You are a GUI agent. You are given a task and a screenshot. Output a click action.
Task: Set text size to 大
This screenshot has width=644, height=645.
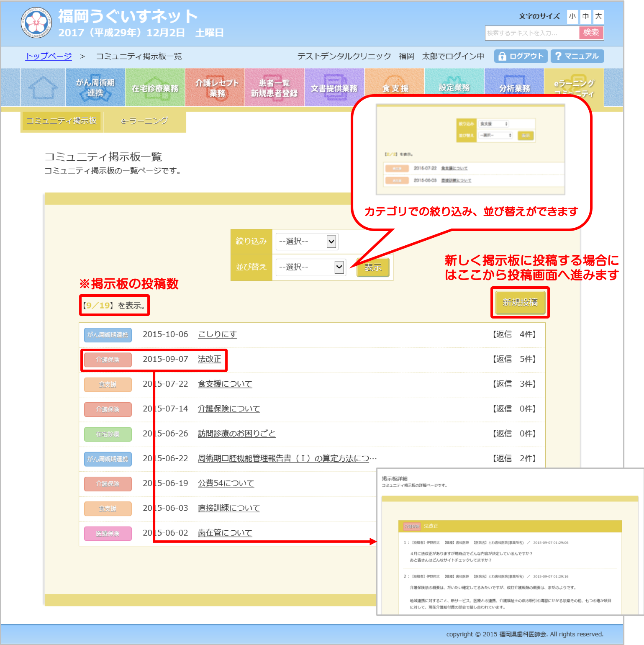tap(599, 16)
